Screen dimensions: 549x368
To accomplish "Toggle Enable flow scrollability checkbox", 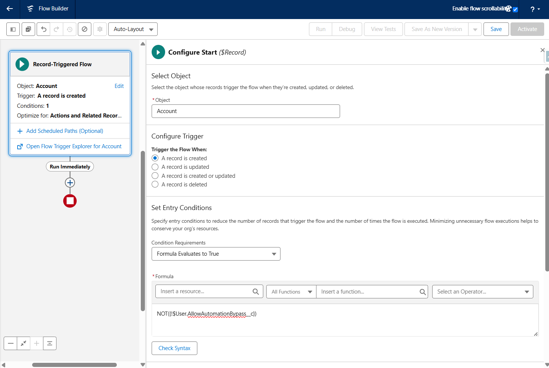I will (515, 9).
